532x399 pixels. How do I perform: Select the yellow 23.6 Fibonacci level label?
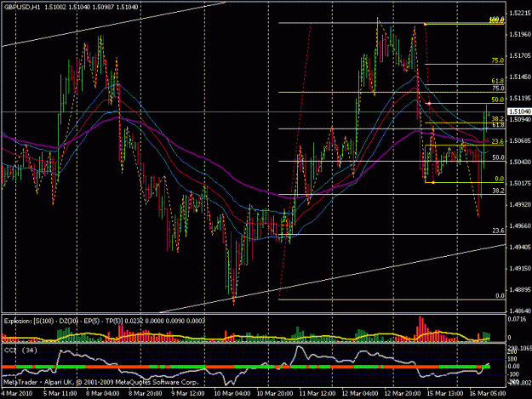(x=498, y=141)
